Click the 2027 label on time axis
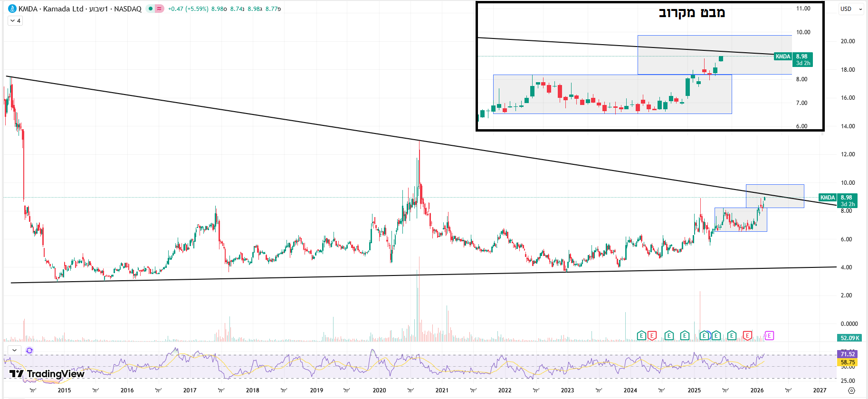The height and width of the screenshot is (399, 868). click(x=820, y=390)
